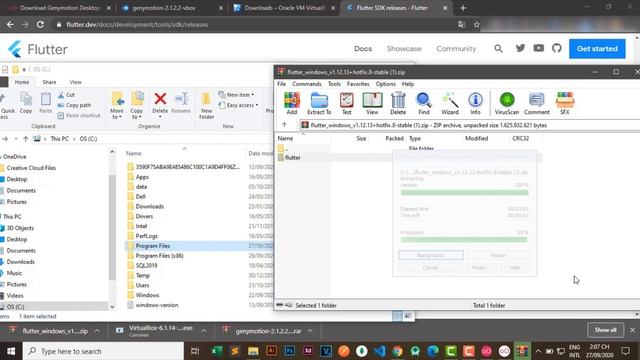
Task: Bookmark this page with the star icon
Action: coord(476,24)
